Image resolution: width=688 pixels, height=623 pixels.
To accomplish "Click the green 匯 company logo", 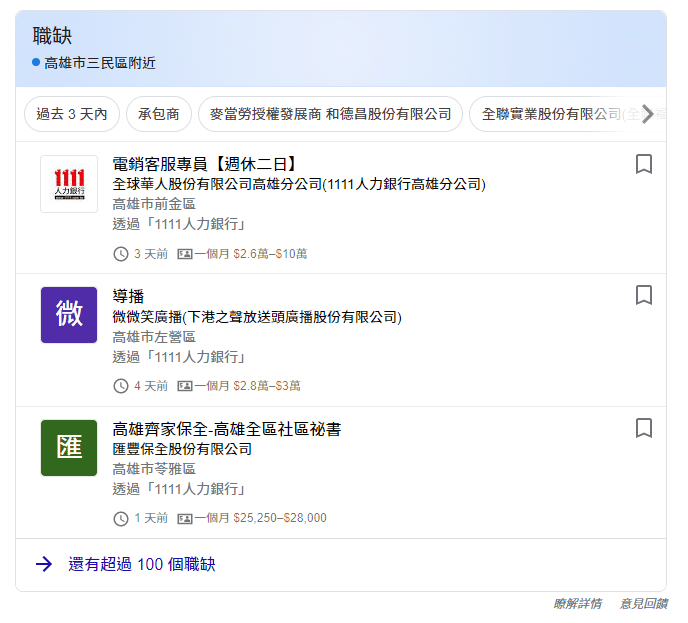I will [x=69, y=448].
